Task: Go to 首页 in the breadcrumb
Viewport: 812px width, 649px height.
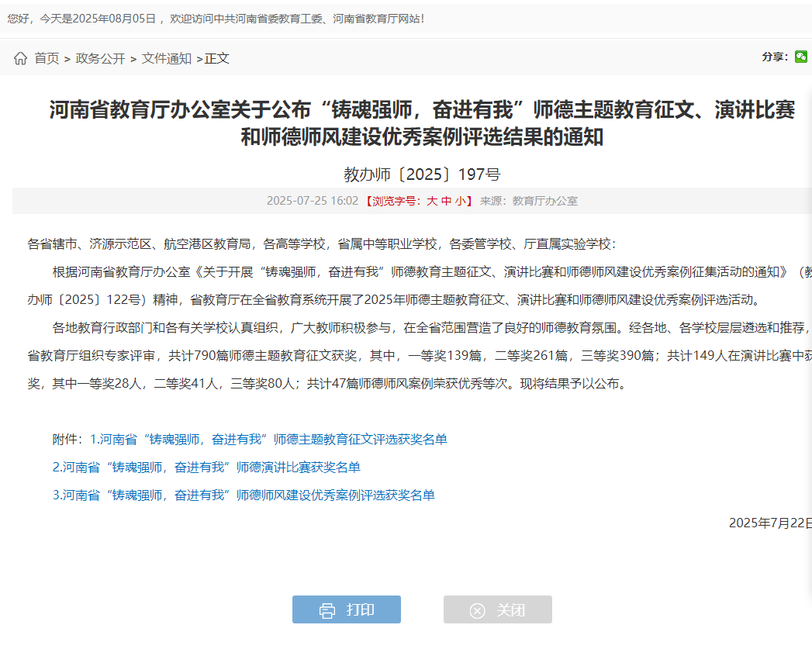Action: tap(47, 58)
